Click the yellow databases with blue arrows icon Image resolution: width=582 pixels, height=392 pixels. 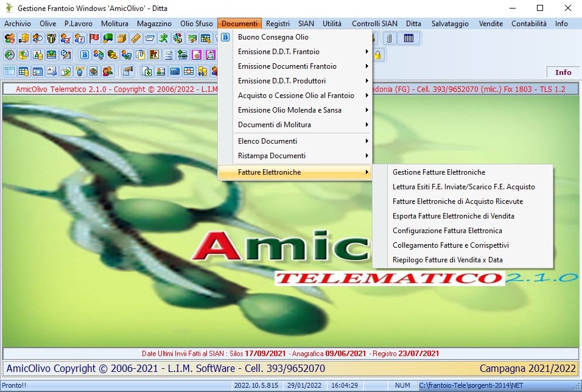coord(203,71)
